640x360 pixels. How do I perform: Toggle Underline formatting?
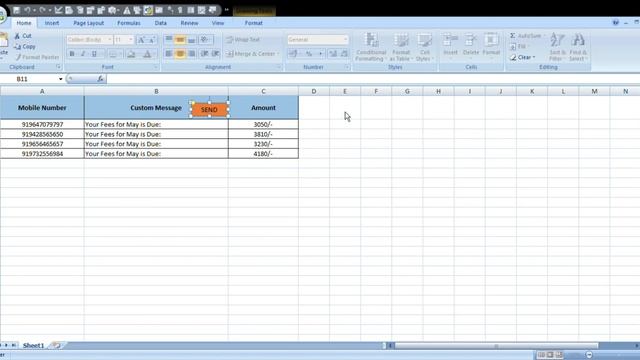[x=94, y=53]
